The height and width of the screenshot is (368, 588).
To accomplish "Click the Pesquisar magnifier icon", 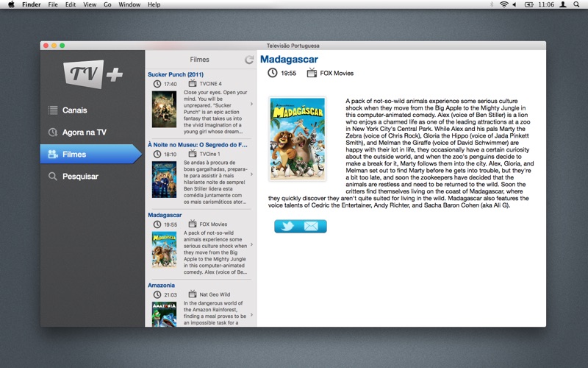I will point(53,176).
